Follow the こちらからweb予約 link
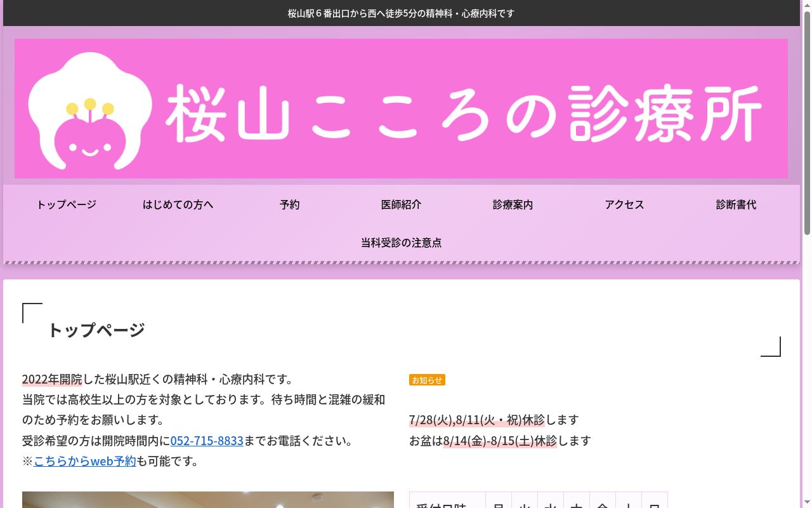Viewport: 812px width, 508px height. tap(85, 461)
